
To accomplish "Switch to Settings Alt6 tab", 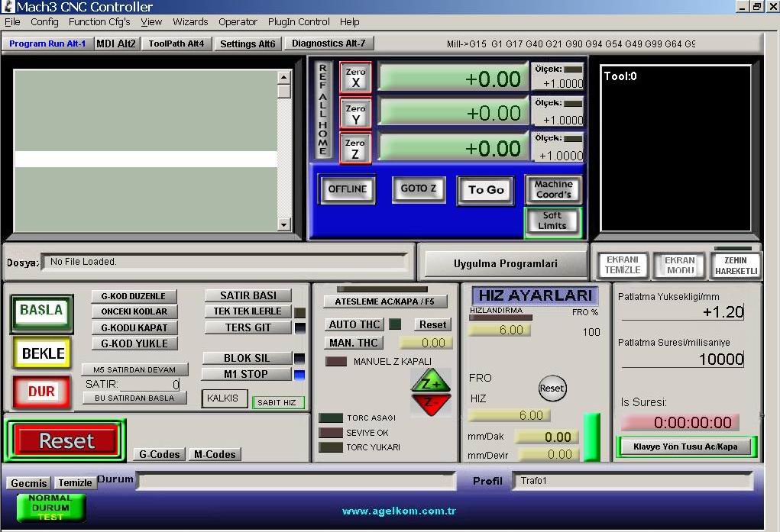I will click(x=248, y=44).
